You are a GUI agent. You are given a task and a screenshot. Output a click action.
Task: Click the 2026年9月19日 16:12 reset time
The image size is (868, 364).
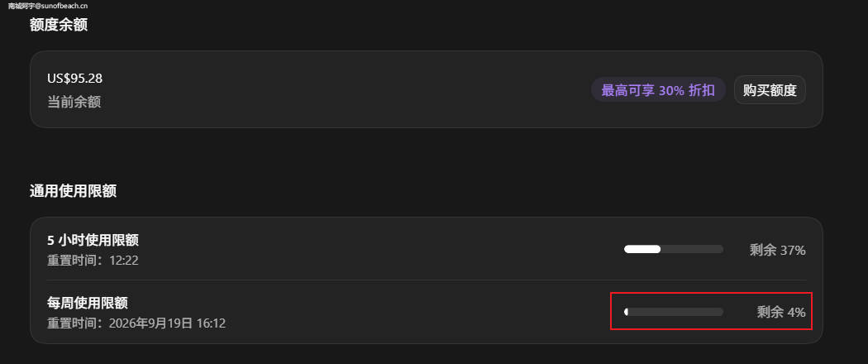[167, 323]
